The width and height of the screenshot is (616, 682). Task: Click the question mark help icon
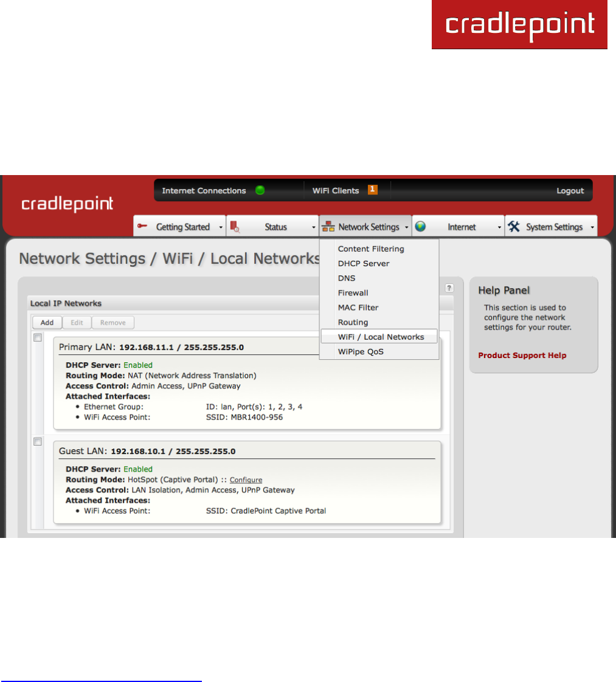coord(449,288)
